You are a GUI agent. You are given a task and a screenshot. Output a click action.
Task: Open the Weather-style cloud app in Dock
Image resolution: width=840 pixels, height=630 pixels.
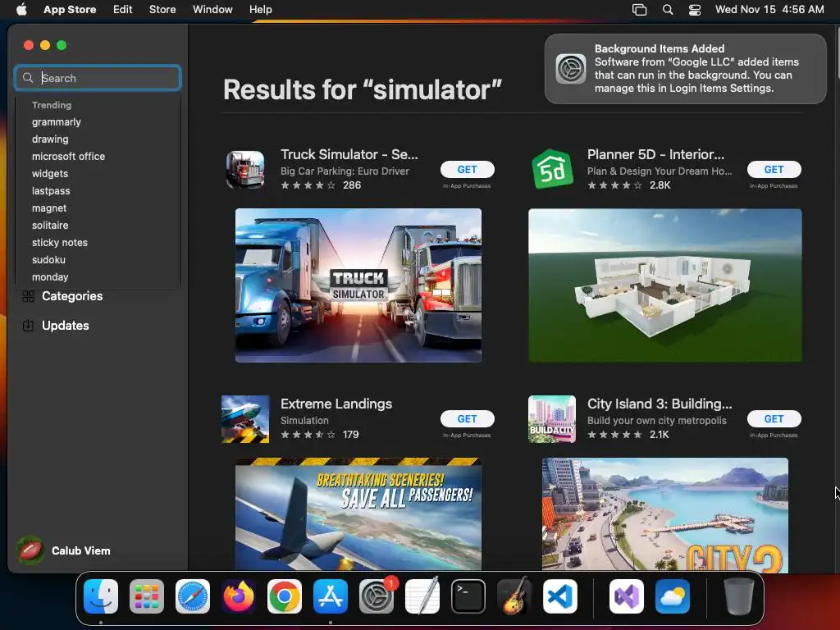pyautogui.click(x=673, y=596)
